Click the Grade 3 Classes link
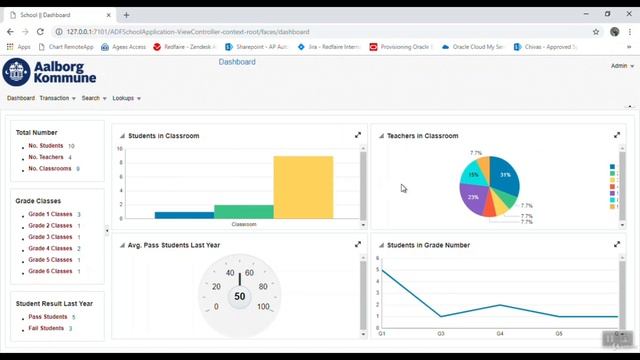The image size is (640, 360). (50, 237)
